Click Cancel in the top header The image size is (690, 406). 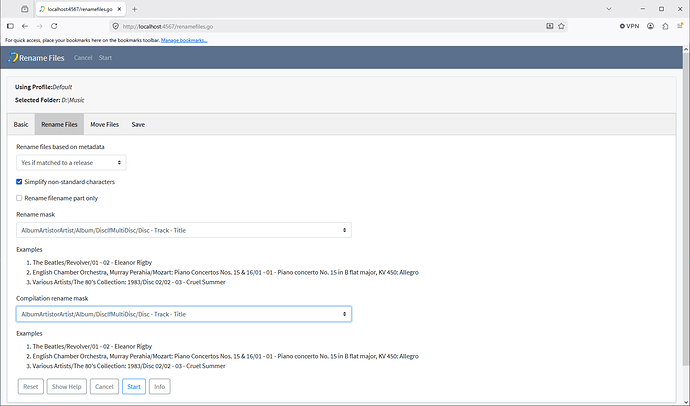click(83, 58)
